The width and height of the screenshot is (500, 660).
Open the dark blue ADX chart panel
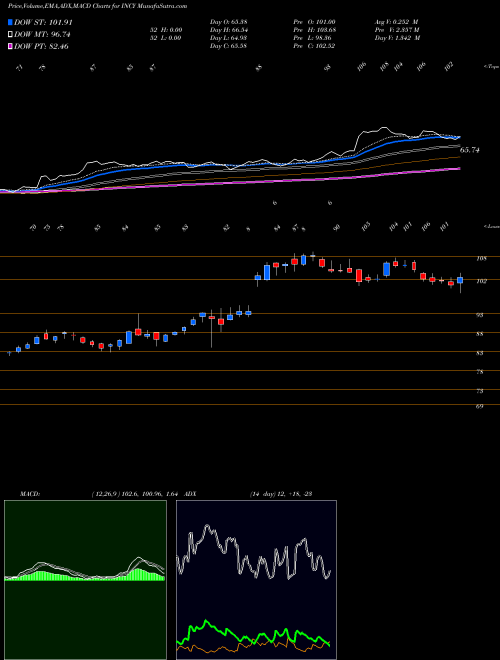[256, 580]
